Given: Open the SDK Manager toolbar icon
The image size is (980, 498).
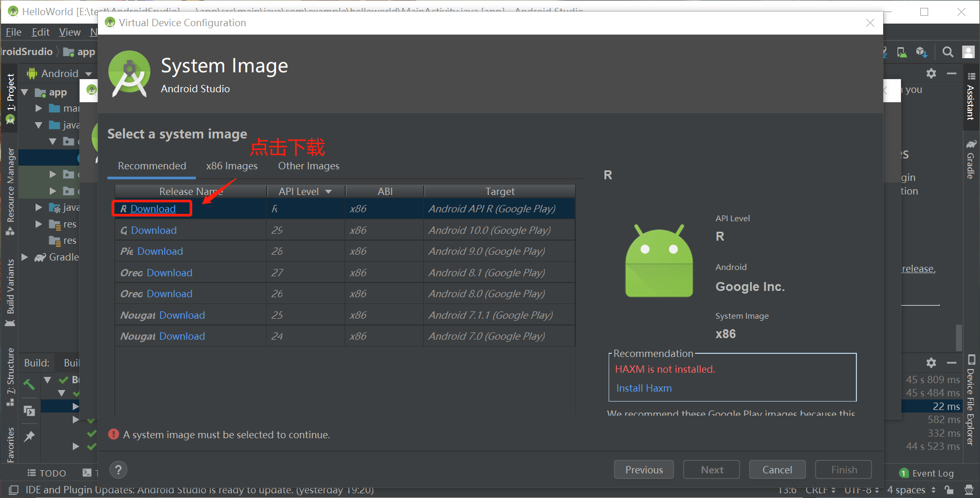Looking at the screenshot, I should (922, 52).
